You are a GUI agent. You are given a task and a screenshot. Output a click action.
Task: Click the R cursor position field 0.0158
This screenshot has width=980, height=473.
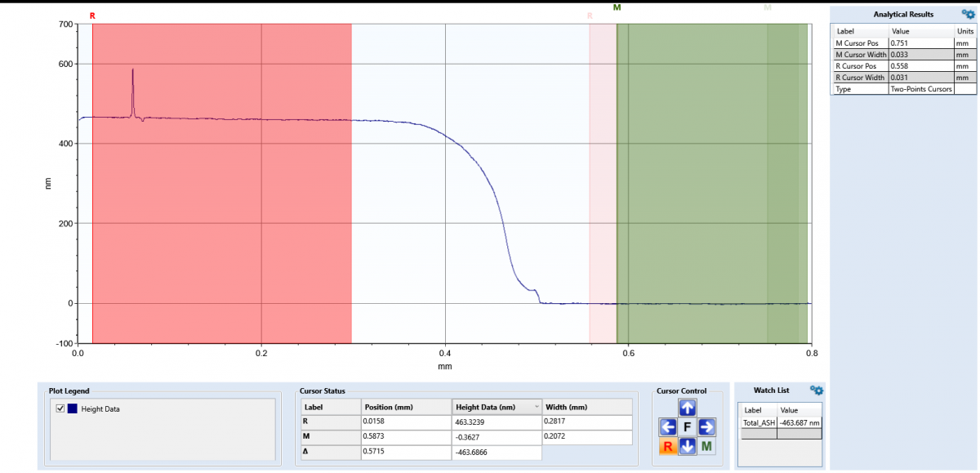pos(406,422)
